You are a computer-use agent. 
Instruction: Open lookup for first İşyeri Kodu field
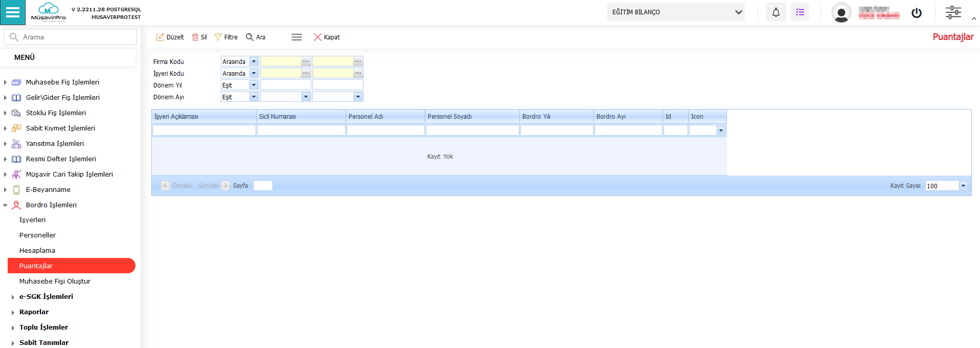306,73
